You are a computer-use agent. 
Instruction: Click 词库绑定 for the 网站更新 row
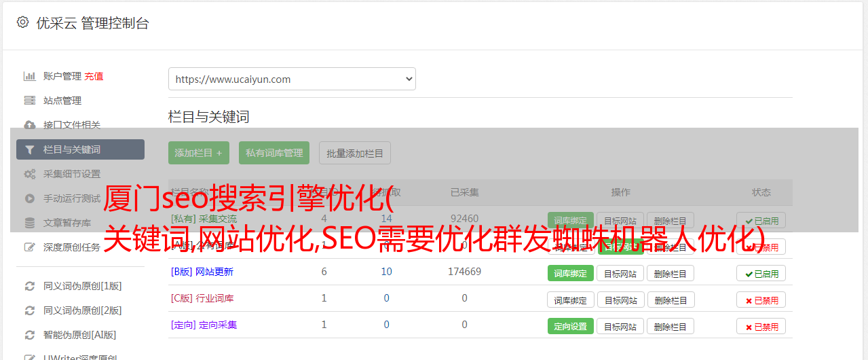point(571,273)
